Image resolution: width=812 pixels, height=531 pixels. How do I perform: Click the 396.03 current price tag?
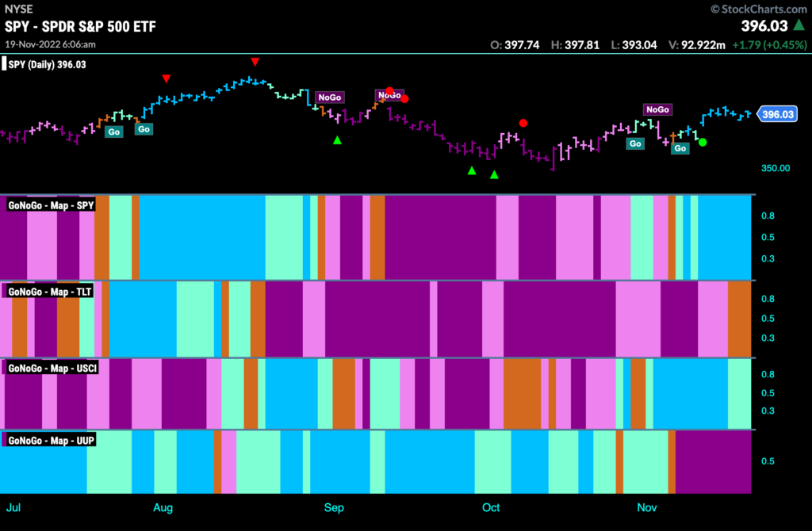[x=777, y=114]
